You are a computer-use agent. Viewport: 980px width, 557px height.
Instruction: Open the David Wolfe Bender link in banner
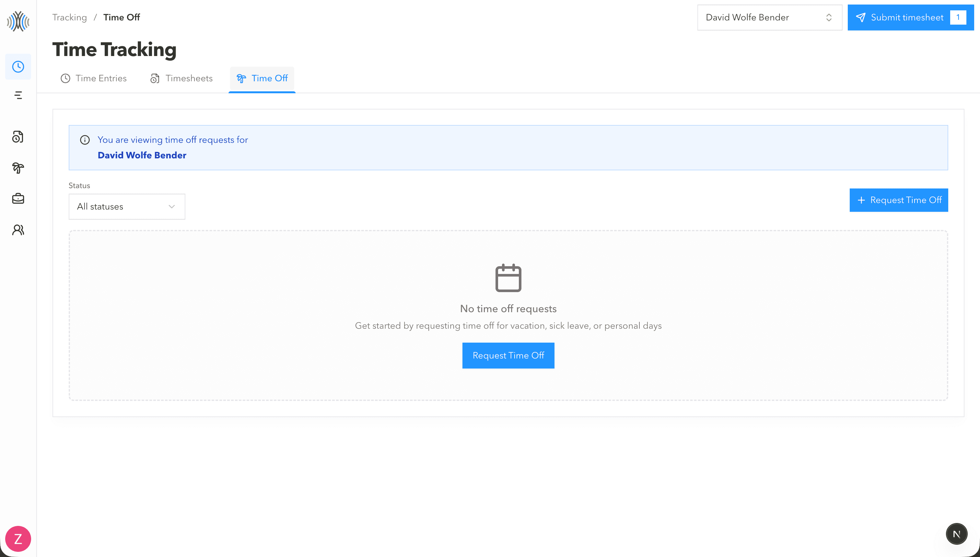[x=142, y=155]
